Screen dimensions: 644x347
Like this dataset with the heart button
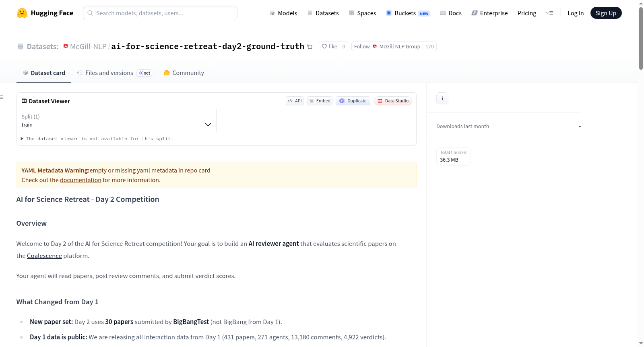(x=329, y=46)
